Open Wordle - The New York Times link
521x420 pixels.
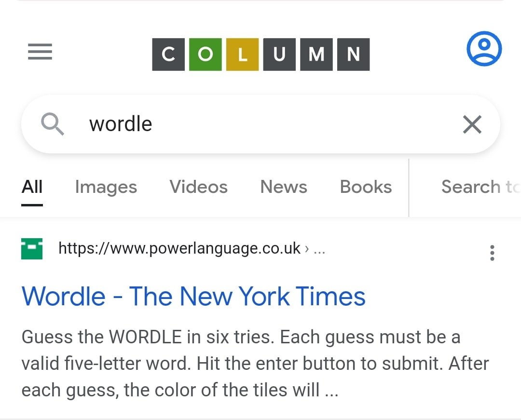(x=193, y=296)
